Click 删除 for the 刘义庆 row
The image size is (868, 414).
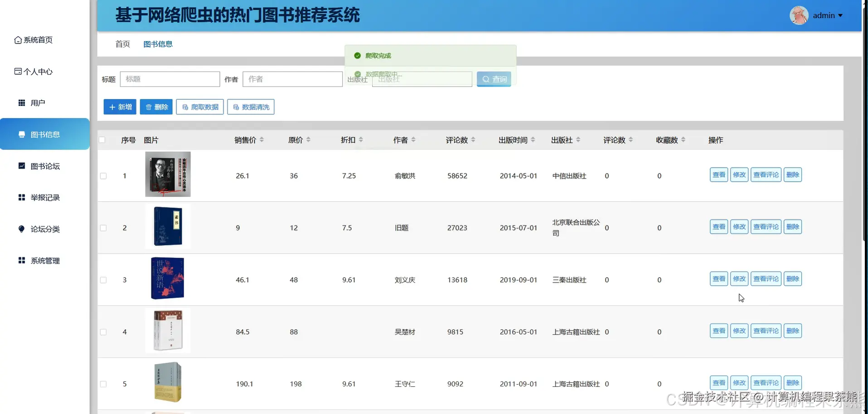point(793,279)
